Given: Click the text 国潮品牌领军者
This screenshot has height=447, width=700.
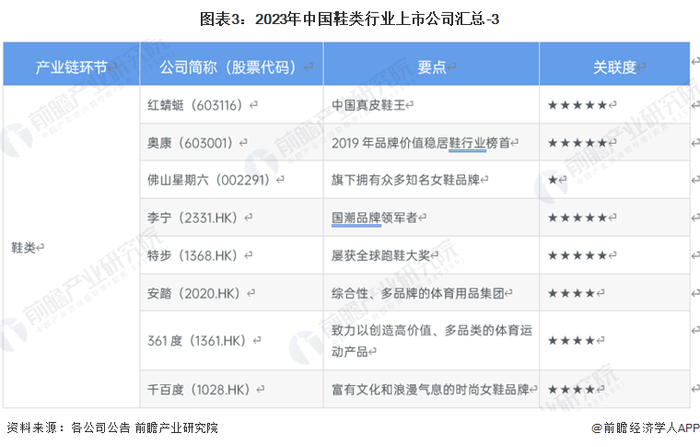Looking at the screenshot, I should 374,217.
